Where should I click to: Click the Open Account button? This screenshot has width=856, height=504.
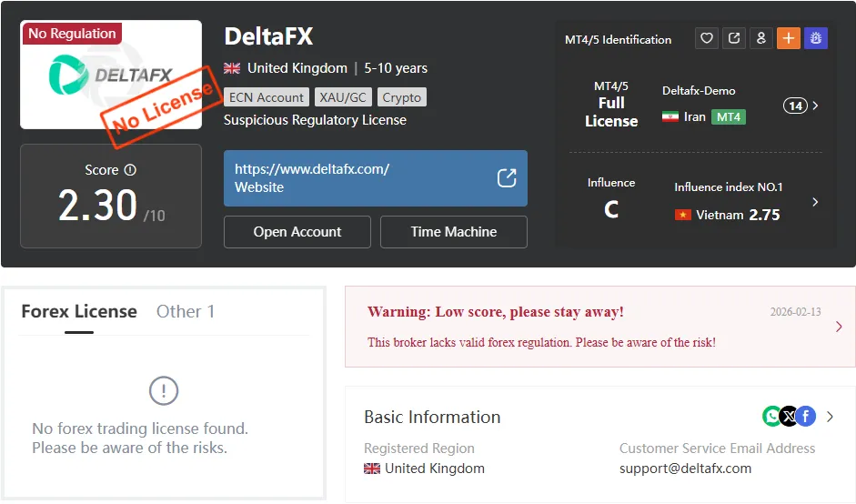297,232
